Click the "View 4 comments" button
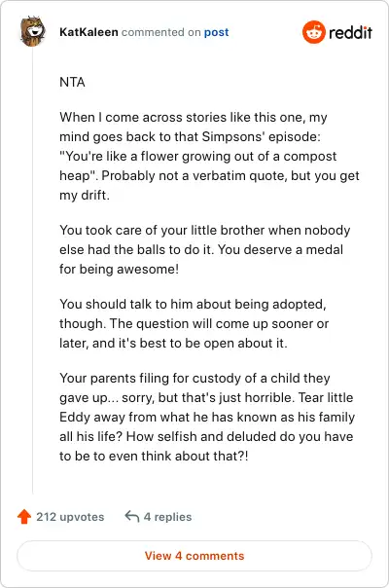 [194, 556]
